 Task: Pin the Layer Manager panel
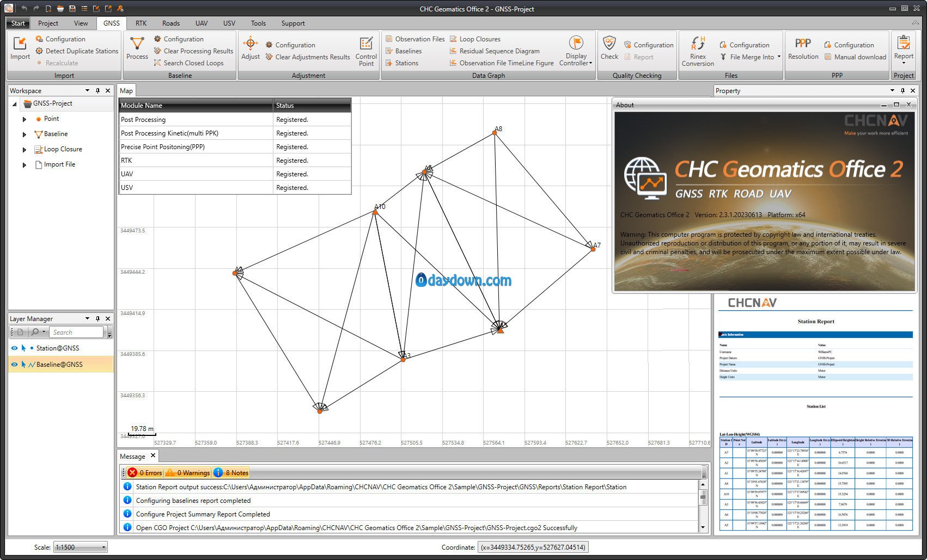[x=97, y=319]
